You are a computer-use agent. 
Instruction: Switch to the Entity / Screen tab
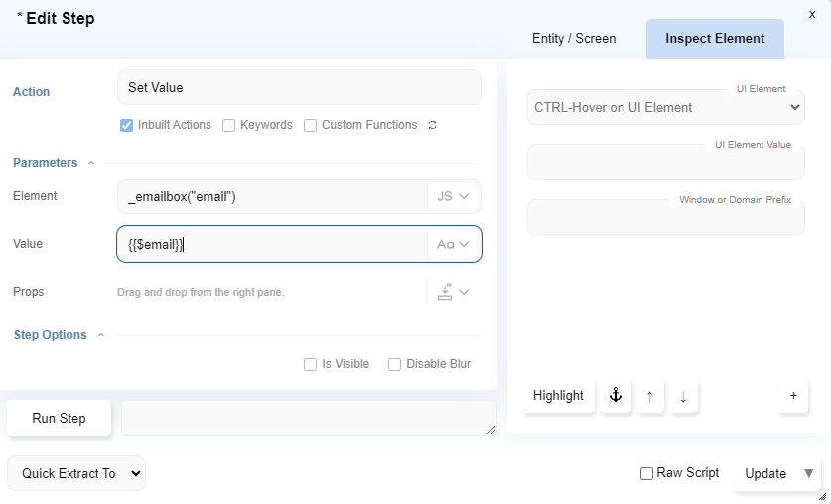tap(574, 39)
